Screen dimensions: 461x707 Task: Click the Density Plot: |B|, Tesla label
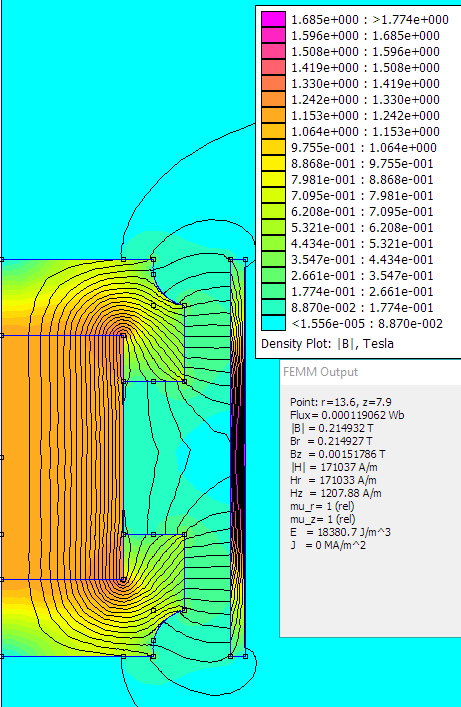coord(327,344)
